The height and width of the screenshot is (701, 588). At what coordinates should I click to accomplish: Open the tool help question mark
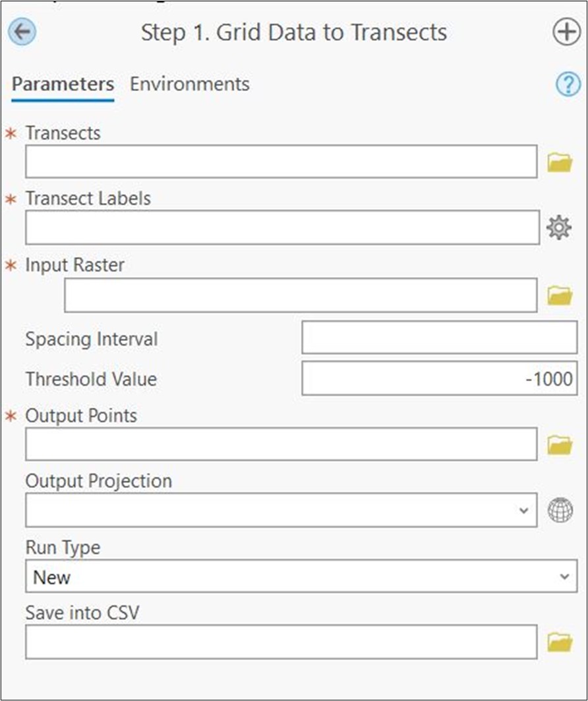(568, 84)
